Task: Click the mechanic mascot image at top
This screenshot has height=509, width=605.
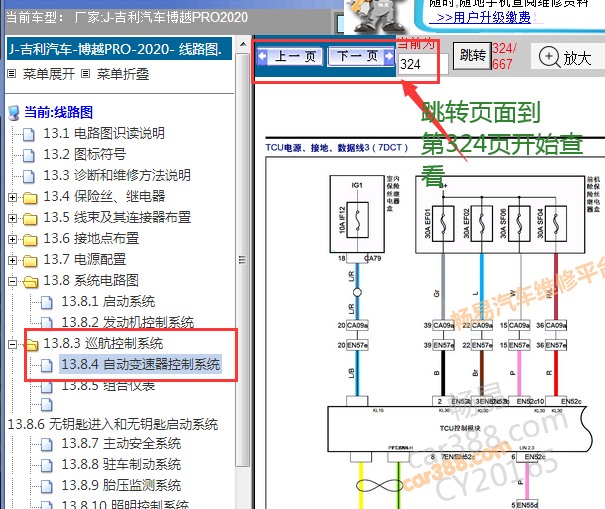Action: pos(376,15)
